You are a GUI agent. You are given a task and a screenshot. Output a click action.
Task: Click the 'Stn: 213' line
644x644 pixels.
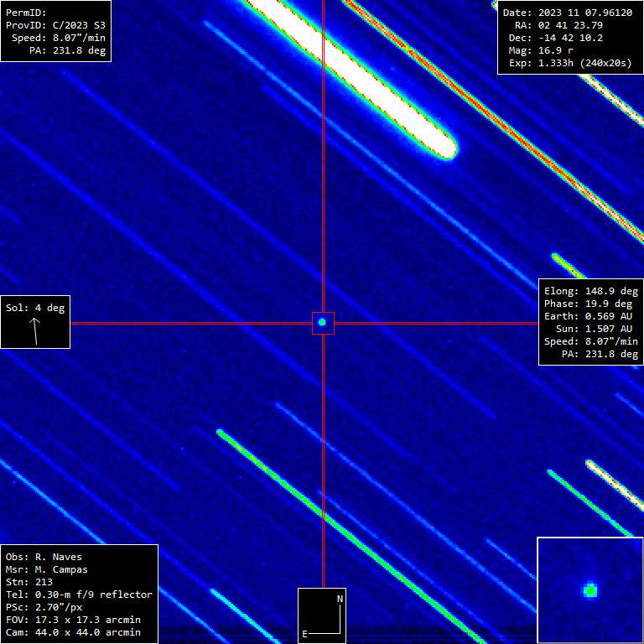(29, 582)
